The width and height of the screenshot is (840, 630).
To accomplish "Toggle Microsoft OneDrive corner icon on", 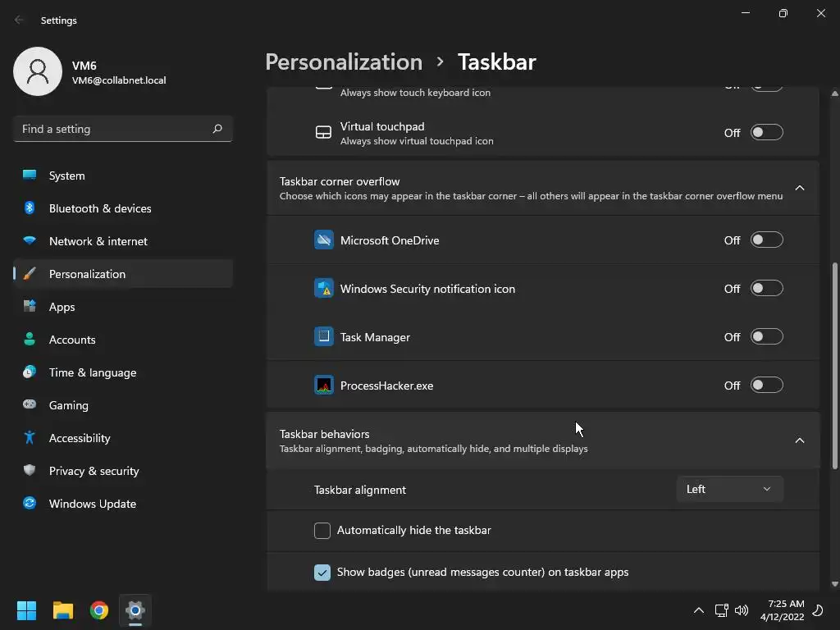I will pos(766,240).
